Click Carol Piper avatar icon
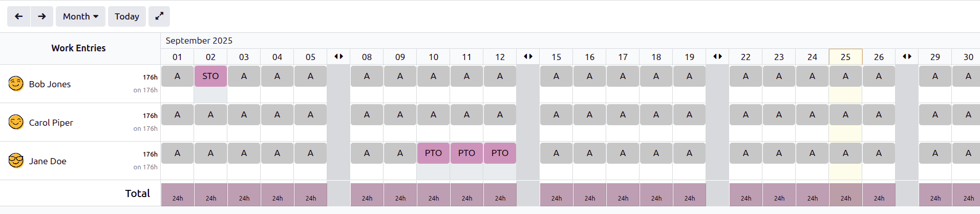The image size is (980, 214). click(16, 122)
